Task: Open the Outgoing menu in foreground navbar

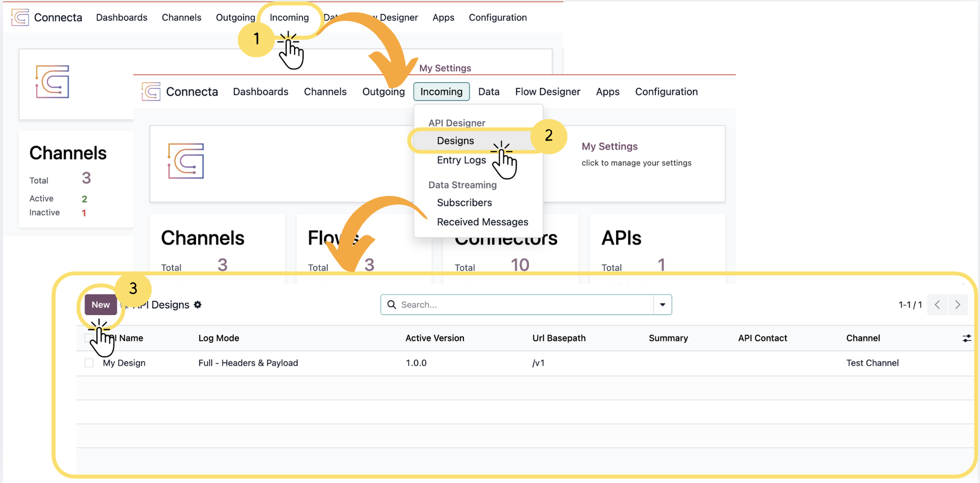Action: tap(383, 92)
